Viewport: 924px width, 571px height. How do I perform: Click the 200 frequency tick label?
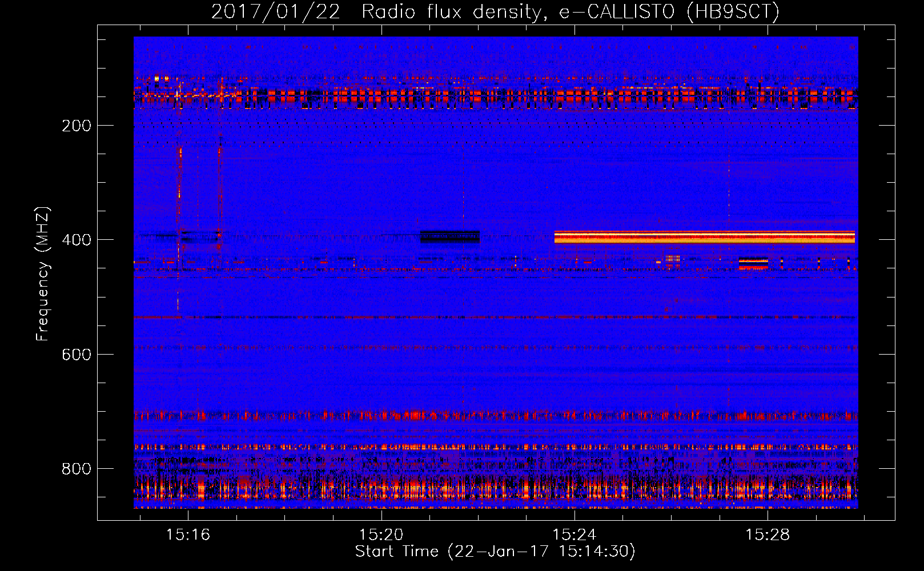[77, 126]
